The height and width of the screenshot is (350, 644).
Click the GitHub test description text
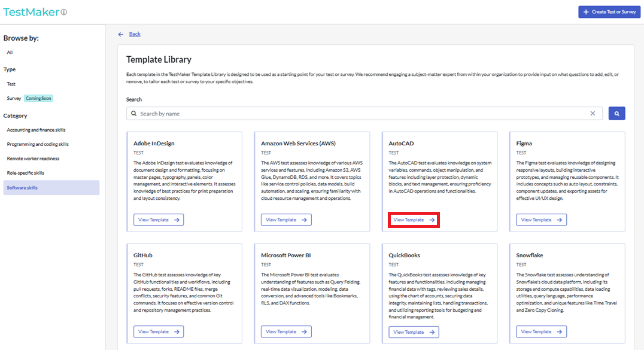(184, 293)
